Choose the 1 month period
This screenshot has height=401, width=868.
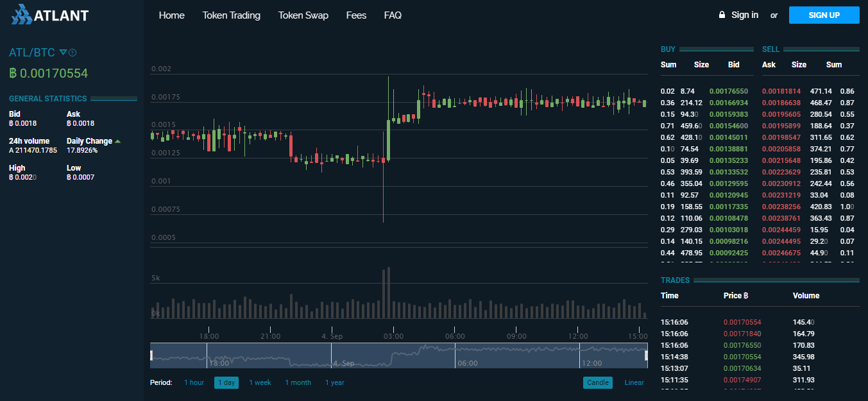click(x=298, y=382)
